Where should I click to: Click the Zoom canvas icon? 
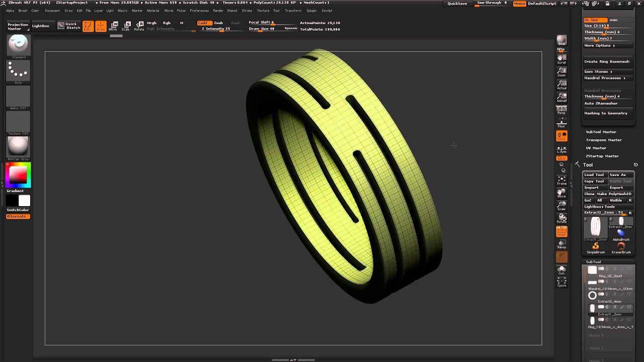pyautogui.click(x=561, y=71)
